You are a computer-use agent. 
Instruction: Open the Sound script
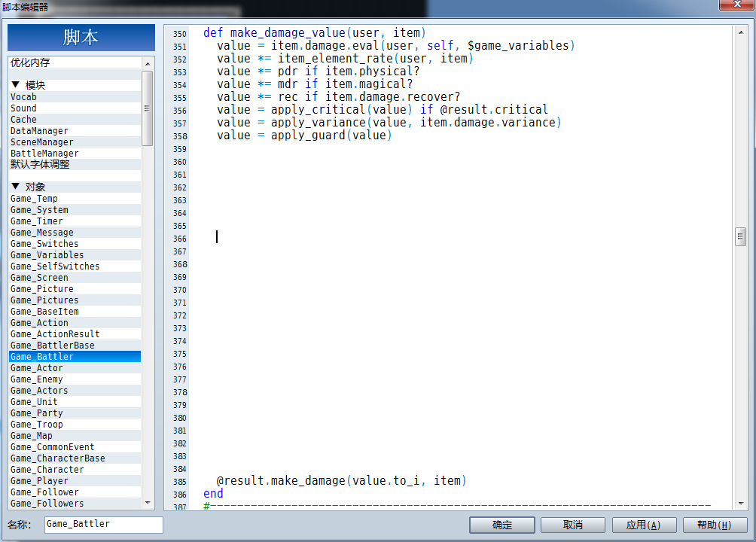(75, 108)
